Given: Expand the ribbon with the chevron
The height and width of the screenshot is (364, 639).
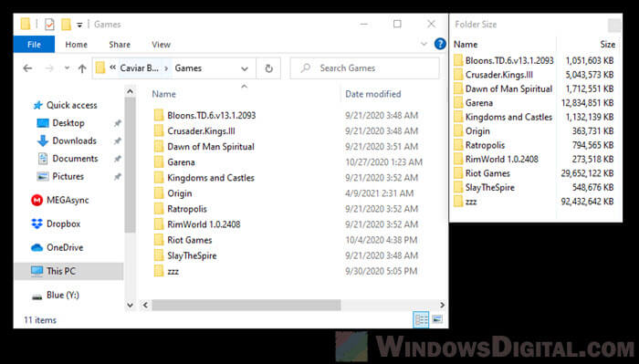Looking at the screenshot, I should pos(424,44).
